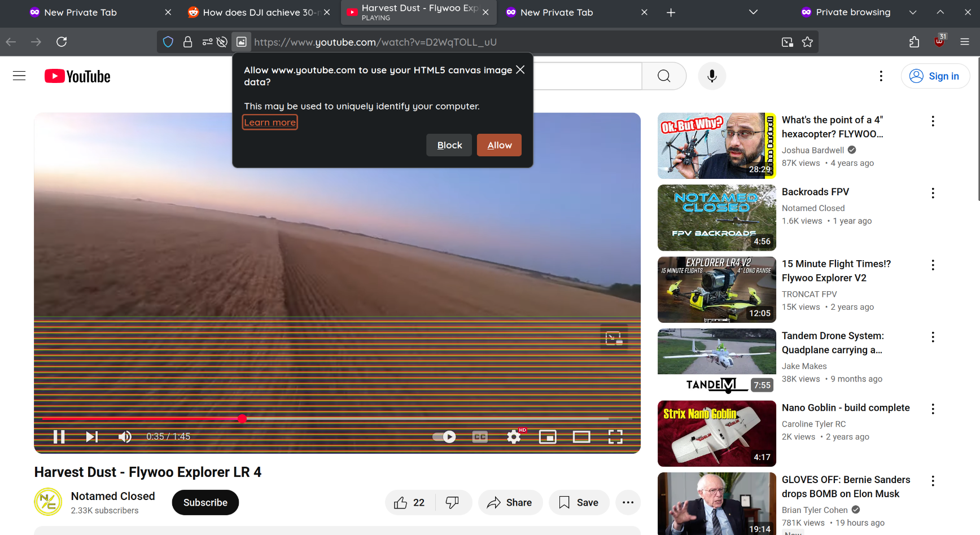The height and width of the screenshot is (535, 980).
Task: Bookmark this page with star icon
Action: click(x=807, y=42)
